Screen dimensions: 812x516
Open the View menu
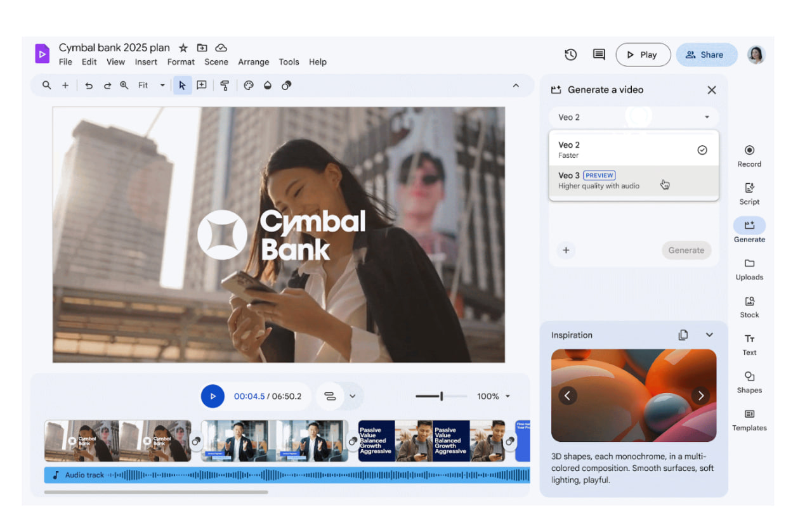click(115, 62)
